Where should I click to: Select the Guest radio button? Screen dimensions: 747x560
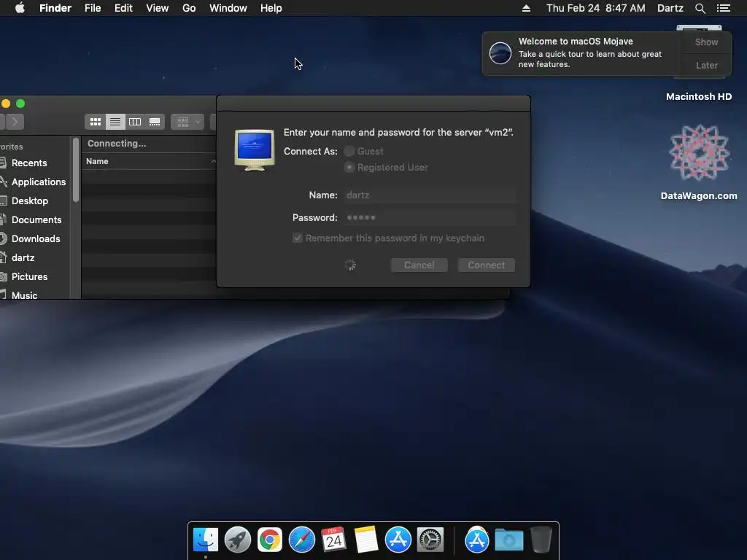349,151
